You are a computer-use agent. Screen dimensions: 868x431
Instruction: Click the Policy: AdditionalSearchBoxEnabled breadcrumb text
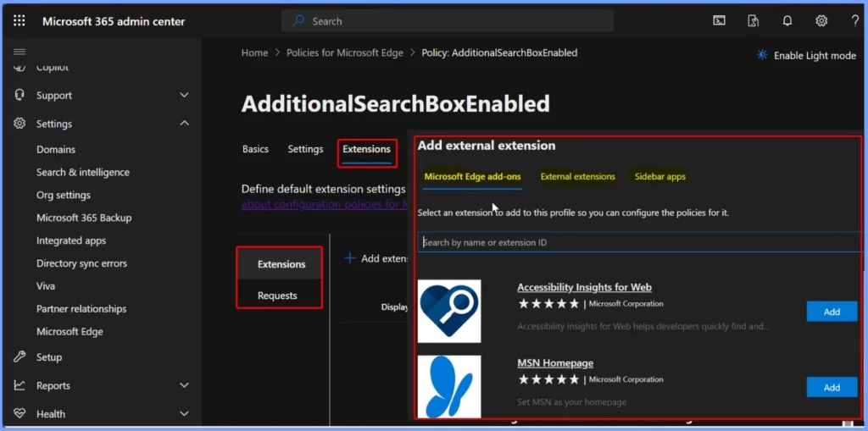pyautogui.click(x=499, y=52)
